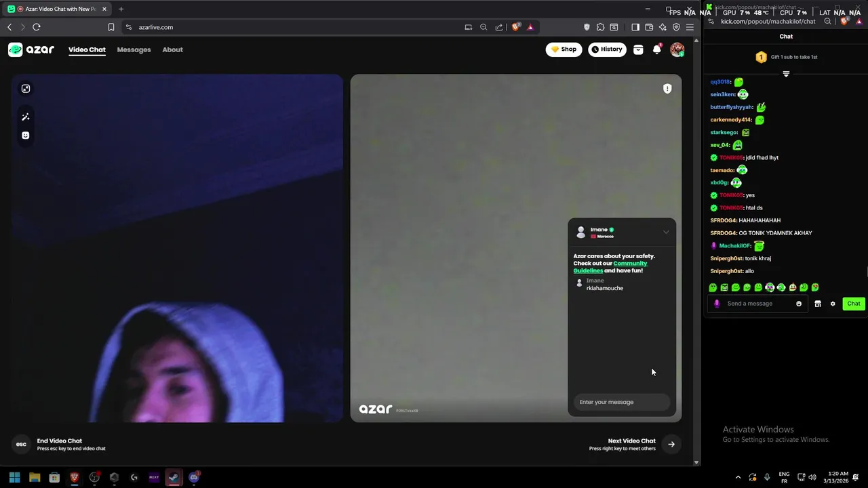Open Brave Rewards triangle icon in Azar window
Image resolution: width=868 pixels, height=488 pixels.
[x=530, y=27]
